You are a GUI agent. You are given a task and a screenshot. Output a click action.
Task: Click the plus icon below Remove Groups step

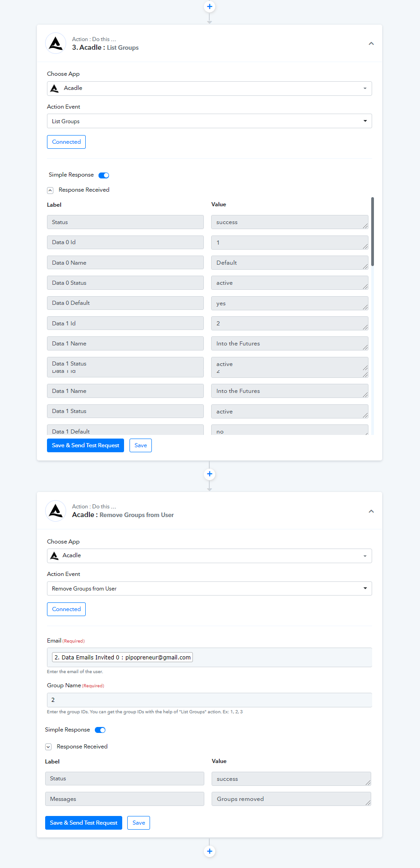point(209,851)
